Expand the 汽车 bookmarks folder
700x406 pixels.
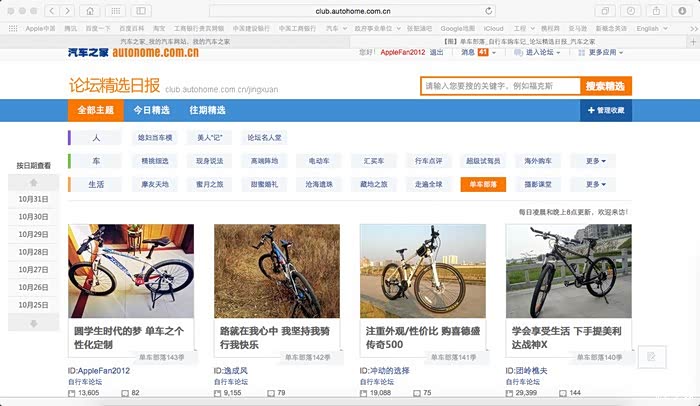pyautogui.click(x=336, y=28)
